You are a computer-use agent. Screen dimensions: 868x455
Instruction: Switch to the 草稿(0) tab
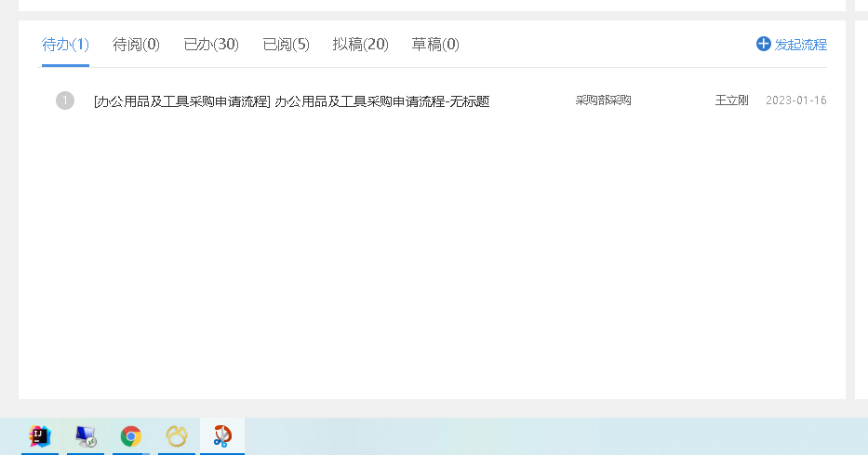(435, 45)
